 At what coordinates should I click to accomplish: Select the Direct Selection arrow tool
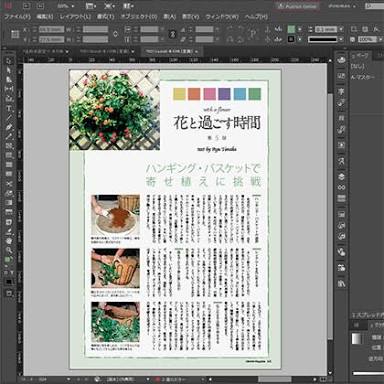point(9,70)
